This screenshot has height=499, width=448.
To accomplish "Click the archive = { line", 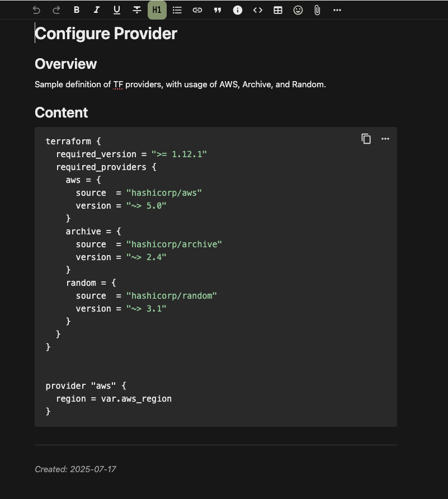I will tap(93, 232).
